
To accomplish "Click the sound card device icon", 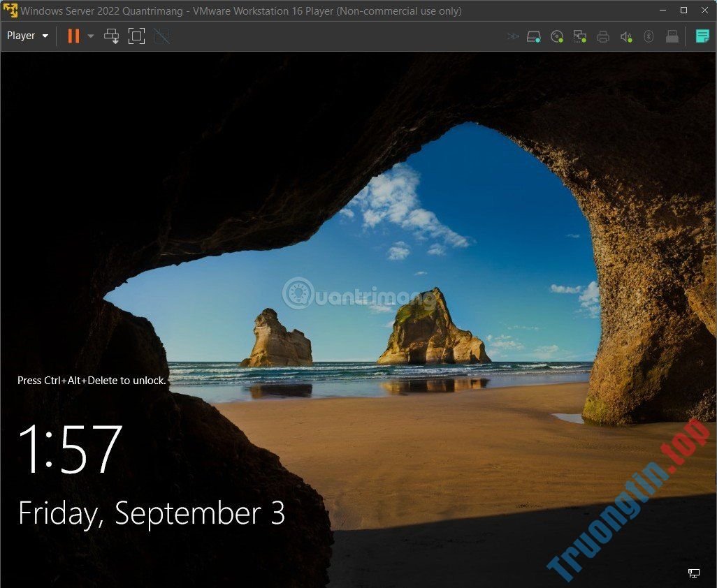I will click(x=625, y=36).
